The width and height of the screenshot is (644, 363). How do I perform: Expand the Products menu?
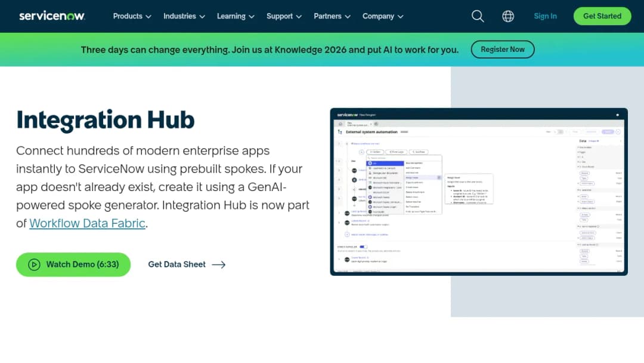132,16
